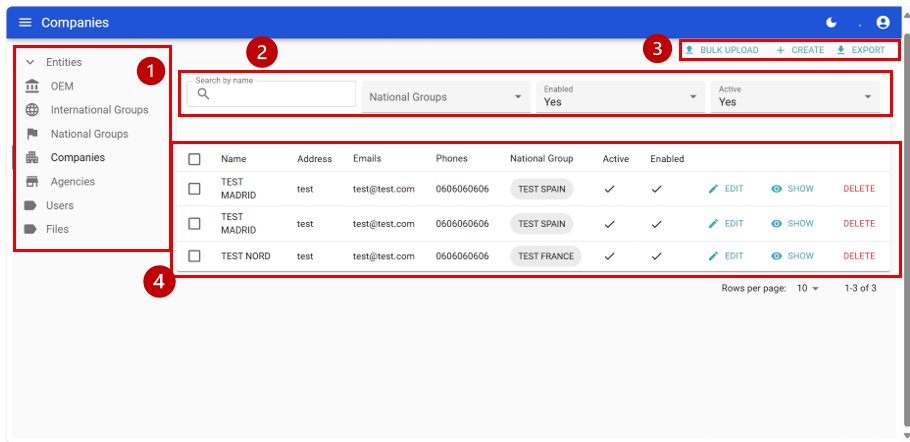Open the Users menu item
Viewport: 910px width, 442px height.
[58, 206]
